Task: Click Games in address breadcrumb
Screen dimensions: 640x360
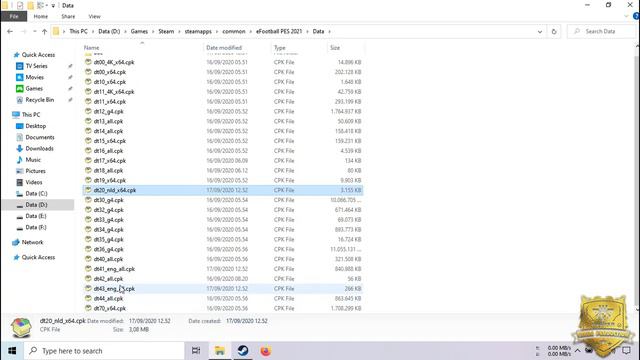Action: (x=139, y=31)
